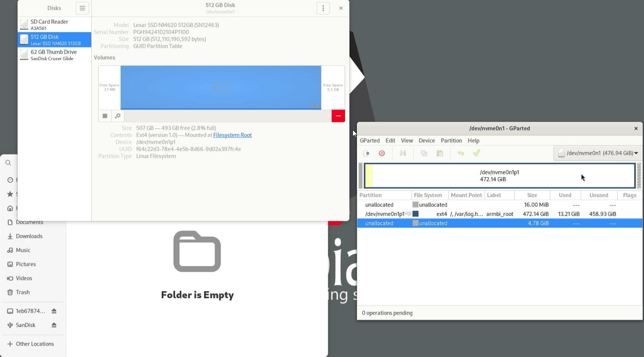Open partition options gear in Disks

coord(118,116)
